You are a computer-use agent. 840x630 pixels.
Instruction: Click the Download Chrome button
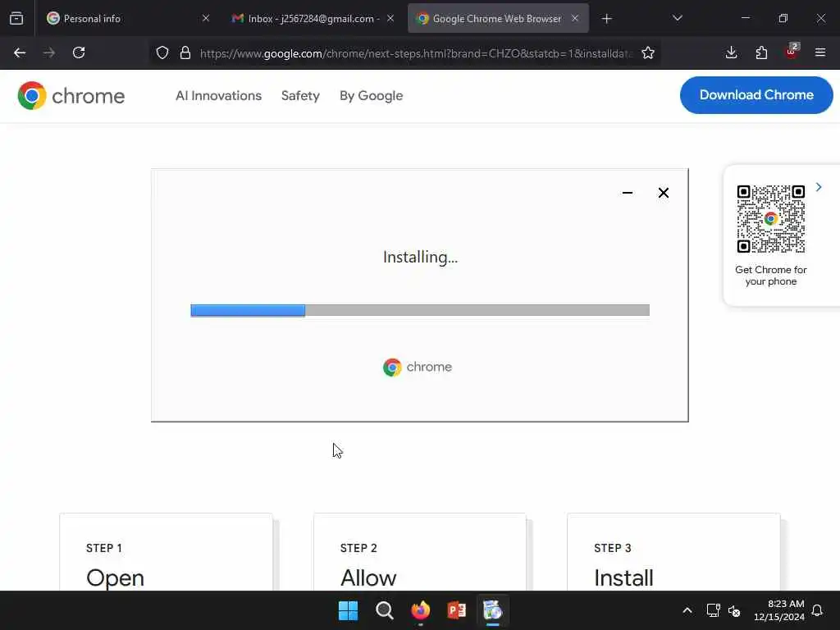point(756,95)
